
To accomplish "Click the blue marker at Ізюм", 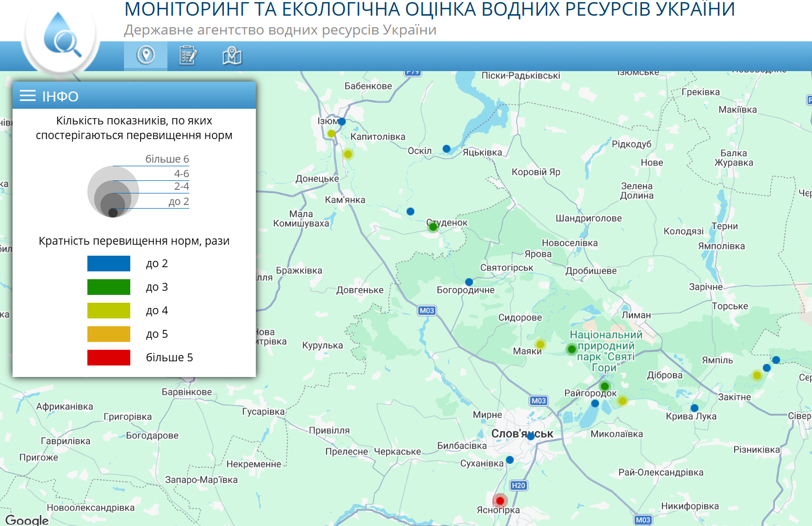I will click(342, 121).
